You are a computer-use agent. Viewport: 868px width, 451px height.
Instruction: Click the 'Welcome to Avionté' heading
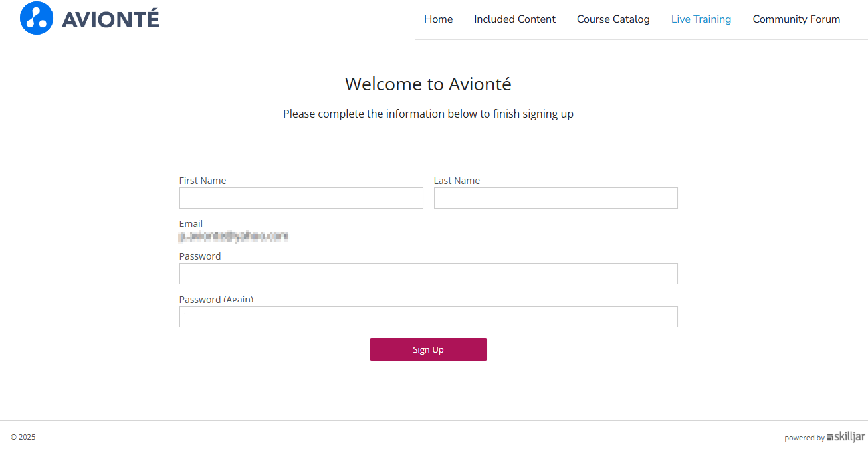[428, 84]
